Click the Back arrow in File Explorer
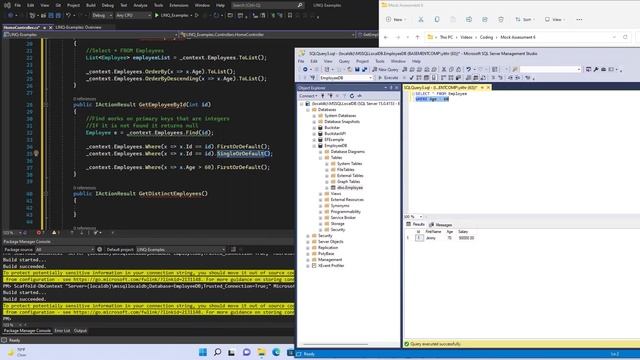This screenshot has width=640, height=360. (386, 37)
